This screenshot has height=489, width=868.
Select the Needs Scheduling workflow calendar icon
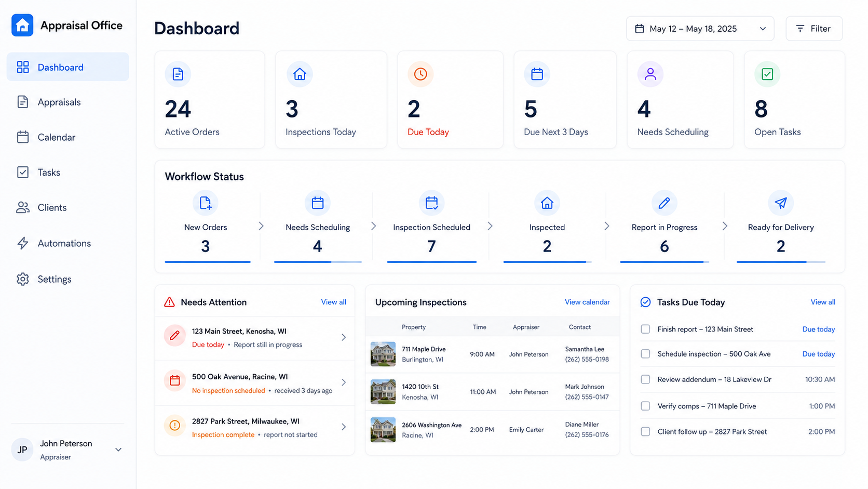tap(318, 203)
